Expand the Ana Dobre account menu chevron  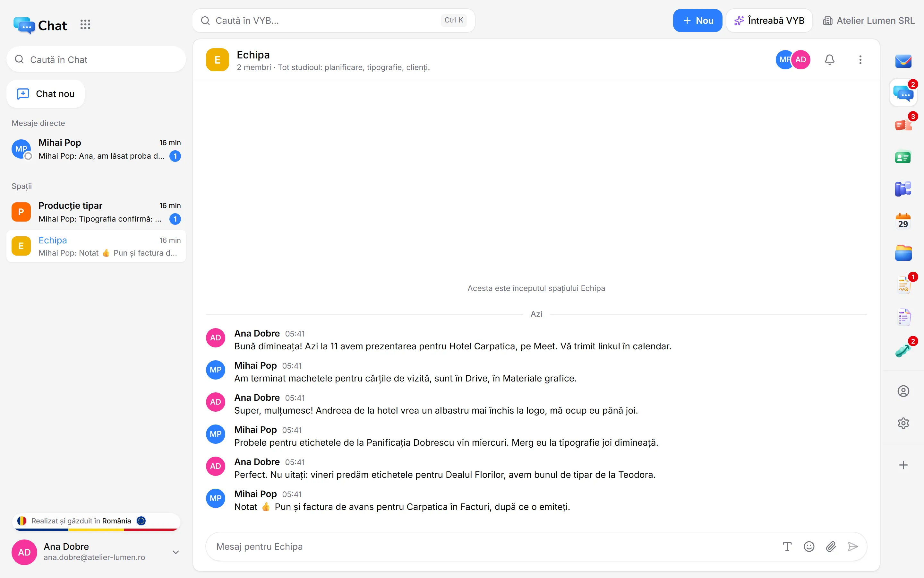[x=175, y=552]
